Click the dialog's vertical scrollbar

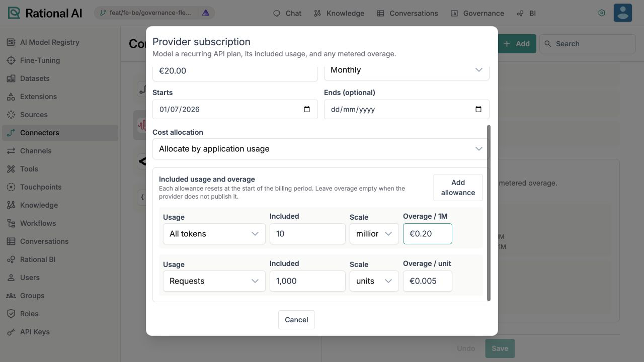pyautogui.click(x=489, y=213)
